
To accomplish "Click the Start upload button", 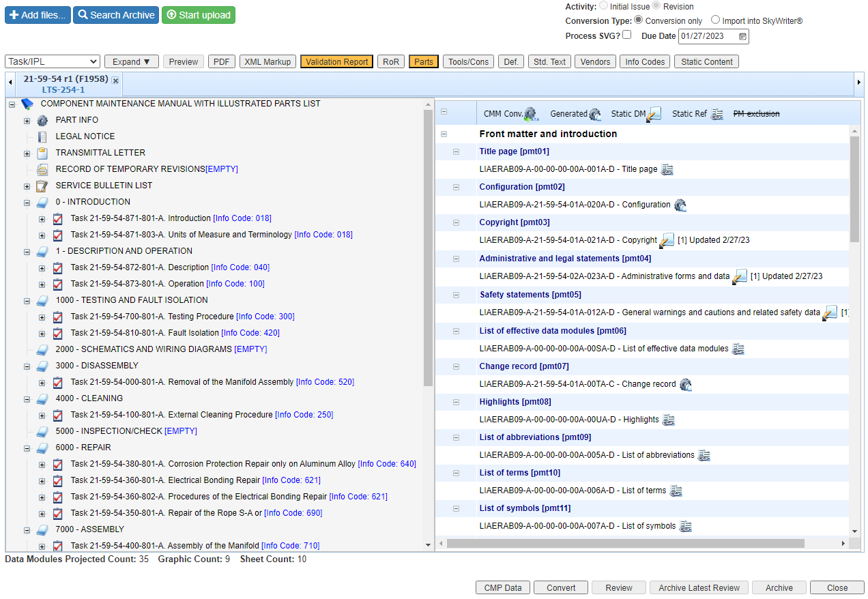I will click(199, 15).
